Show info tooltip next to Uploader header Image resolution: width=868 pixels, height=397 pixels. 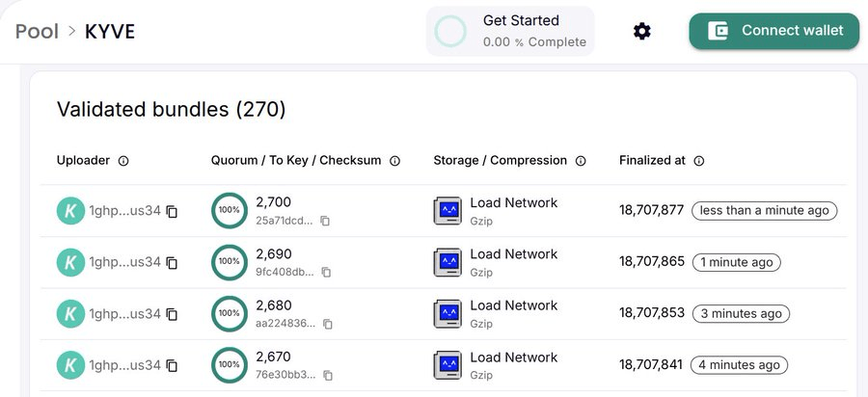coord(123,161)
